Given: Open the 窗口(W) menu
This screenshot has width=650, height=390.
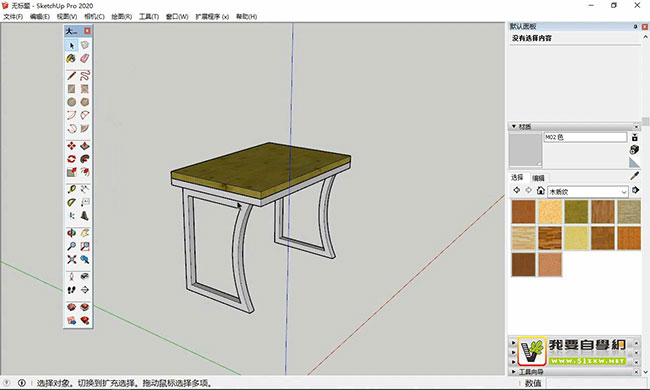Looking at the screenshot, I should click(x=177, y=17).
